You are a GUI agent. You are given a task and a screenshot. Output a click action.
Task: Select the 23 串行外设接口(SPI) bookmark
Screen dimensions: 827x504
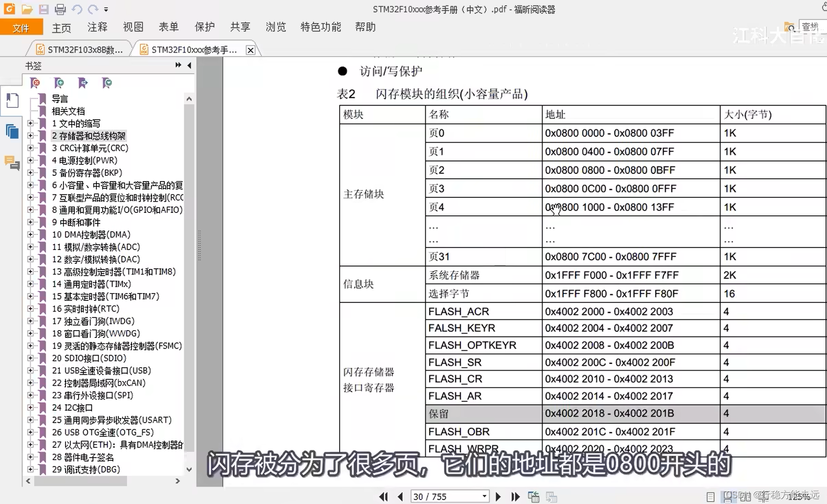(92, 395)
